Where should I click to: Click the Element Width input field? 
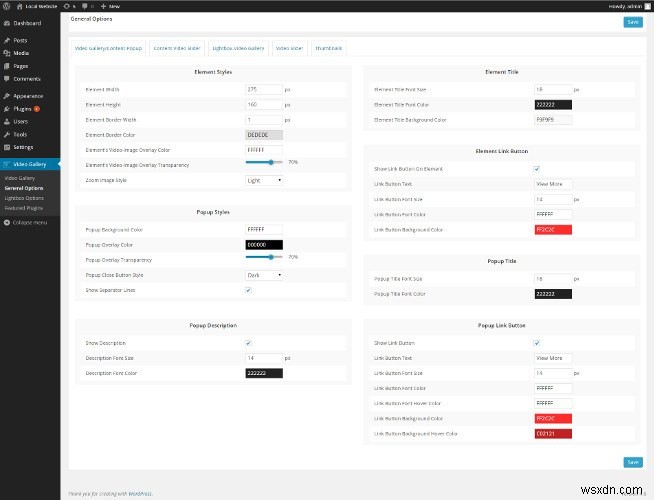264,89
